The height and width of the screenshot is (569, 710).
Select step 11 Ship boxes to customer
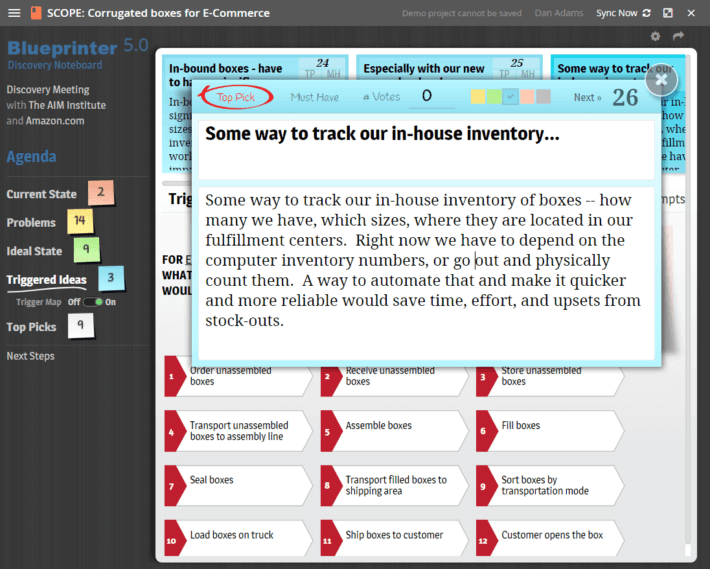(394, 538)
